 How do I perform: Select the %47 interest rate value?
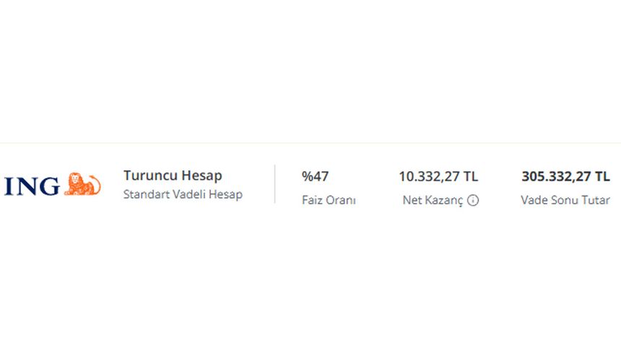pyautogui.click(x=315, y=176)
